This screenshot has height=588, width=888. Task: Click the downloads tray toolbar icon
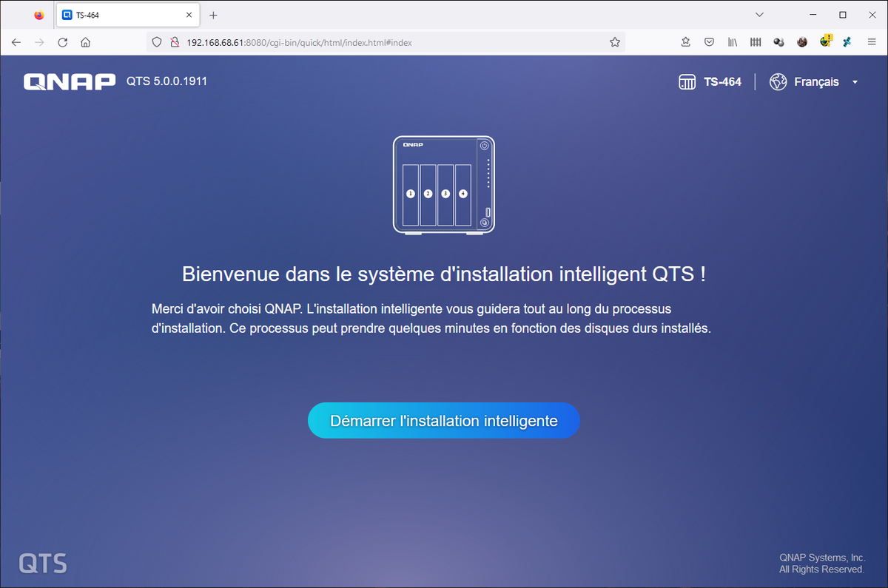click(686, 42)
